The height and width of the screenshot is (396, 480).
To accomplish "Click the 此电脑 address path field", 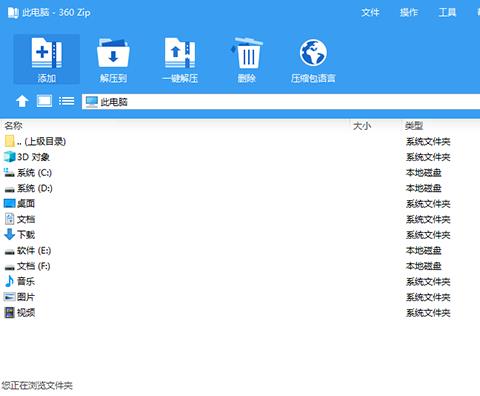I will pyautogui.click(x=281, y=102).
